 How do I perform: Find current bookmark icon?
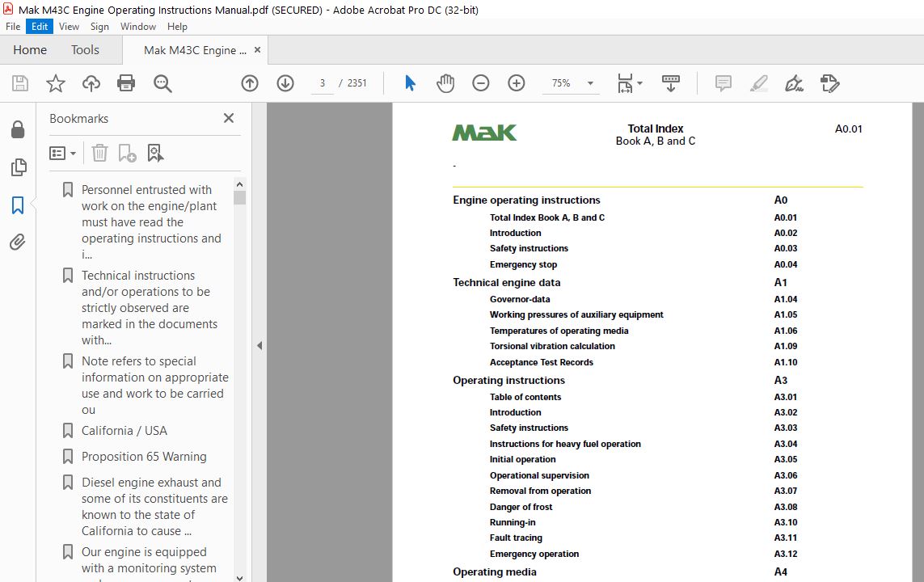coord(155,153)
